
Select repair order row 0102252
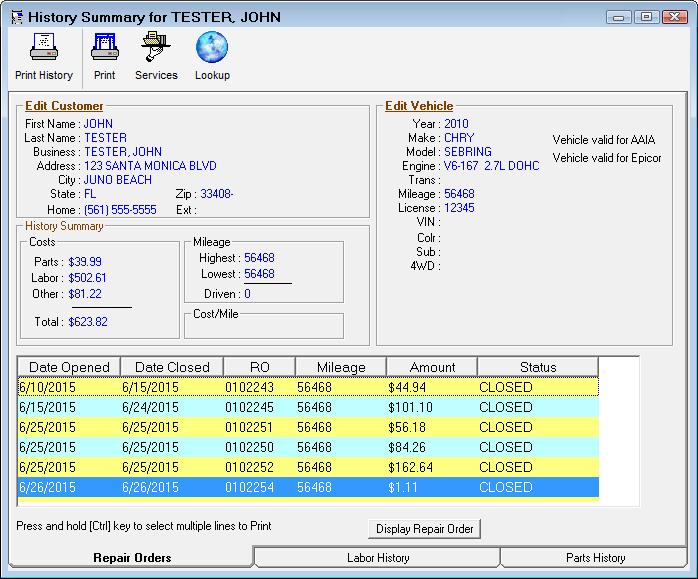pos(248,467)
